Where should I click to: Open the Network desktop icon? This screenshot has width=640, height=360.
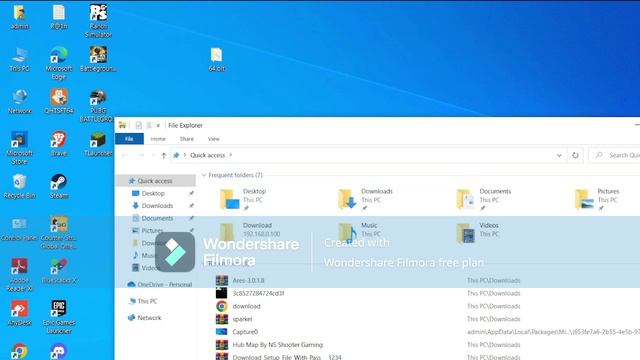[x=19, y=102]
